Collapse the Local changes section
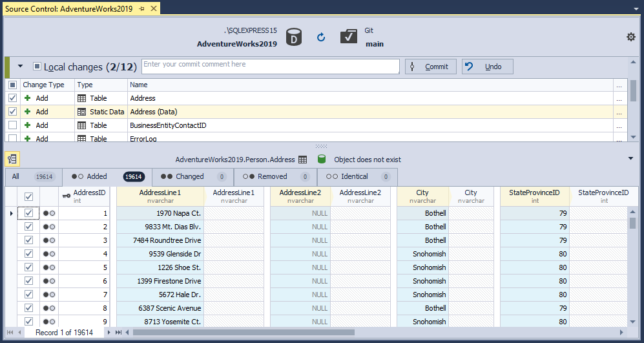644x343 pixels. [20, 66]
